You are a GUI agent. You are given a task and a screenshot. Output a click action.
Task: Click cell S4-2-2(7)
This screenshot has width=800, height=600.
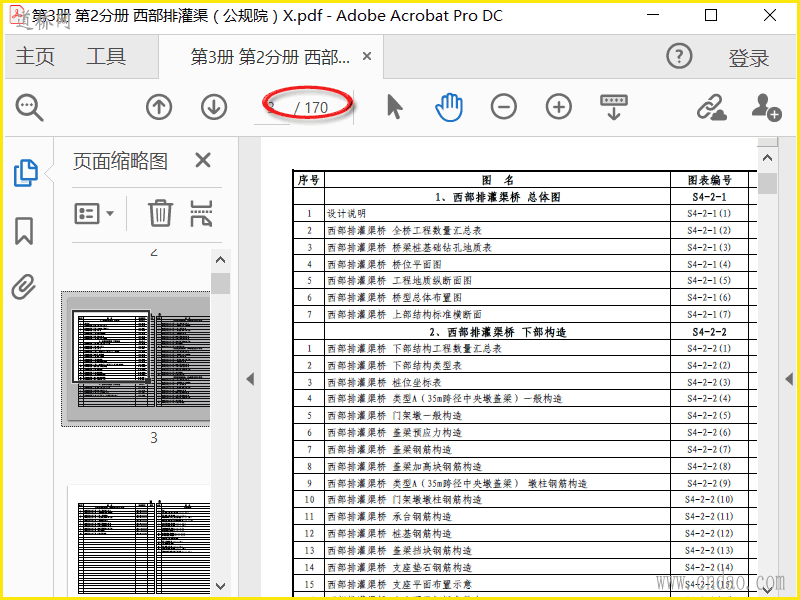[x=709, y=449]
